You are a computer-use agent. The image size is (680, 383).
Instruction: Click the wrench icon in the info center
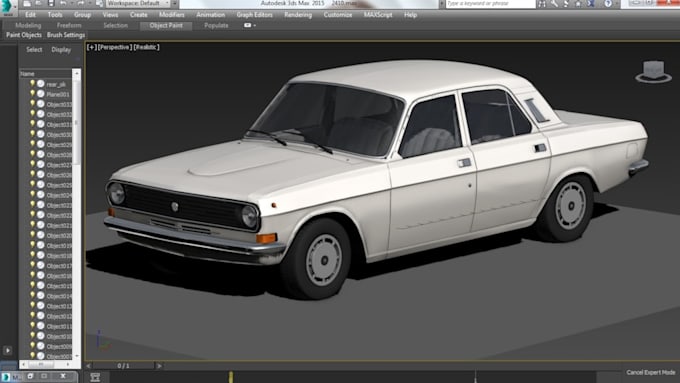point(555,3)
